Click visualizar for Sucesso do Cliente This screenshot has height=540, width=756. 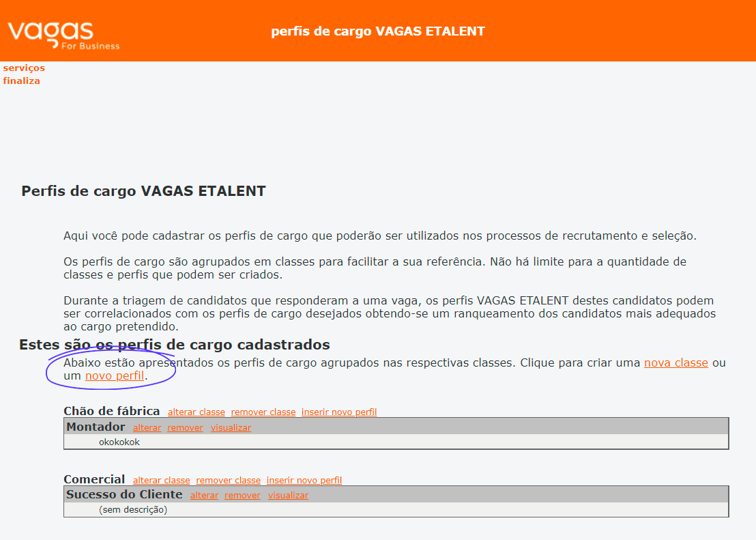(289, 496)
